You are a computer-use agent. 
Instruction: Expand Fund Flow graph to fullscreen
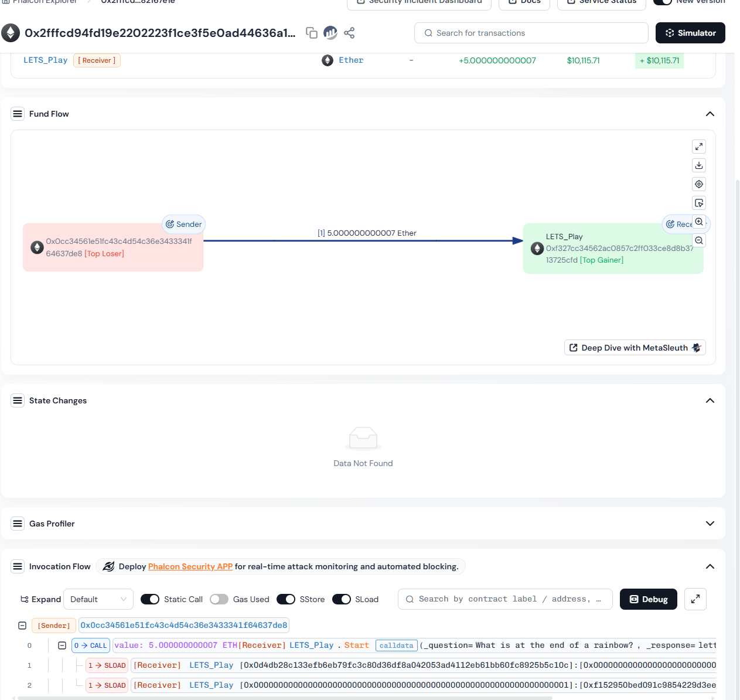click(x=699, y=147)
